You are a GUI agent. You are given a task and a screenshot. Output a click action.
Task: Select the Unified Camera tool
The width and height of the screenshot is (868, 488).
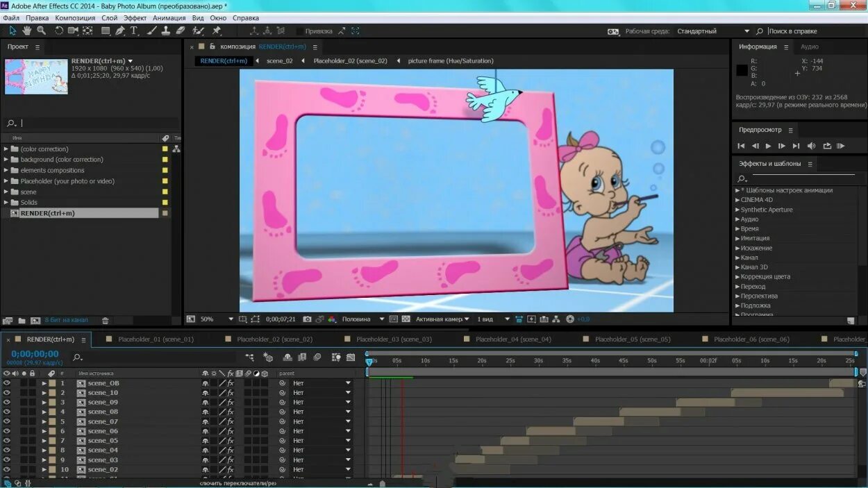click(73, 31)
